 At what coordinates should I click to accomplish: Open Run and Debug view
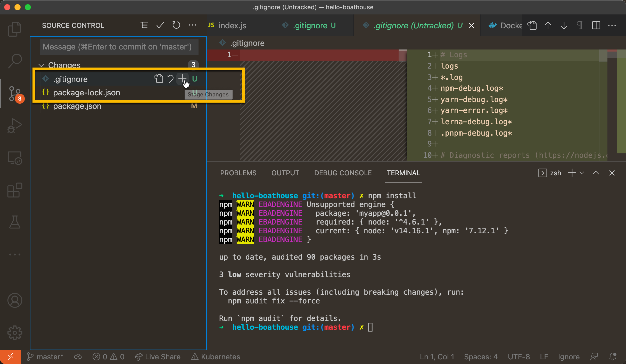[15, 126]
